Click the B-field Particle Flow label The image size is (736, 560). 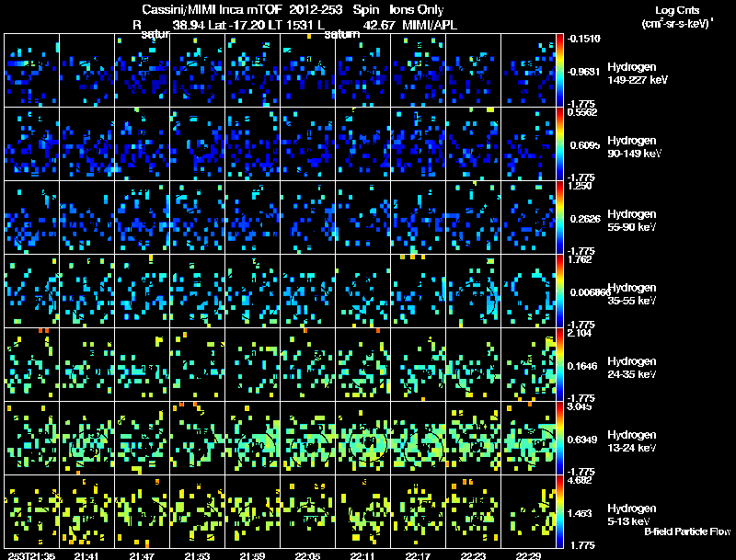point(687,531)
